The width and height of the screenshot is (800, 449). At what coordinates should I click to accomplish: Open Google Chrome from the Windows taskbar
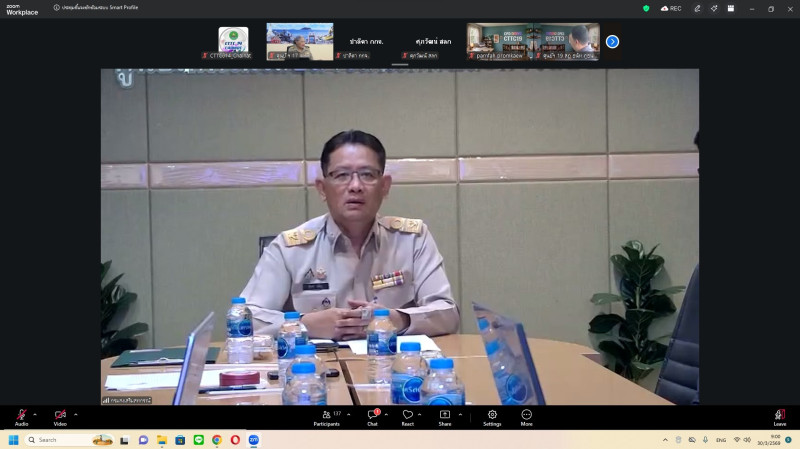point(217,440)
